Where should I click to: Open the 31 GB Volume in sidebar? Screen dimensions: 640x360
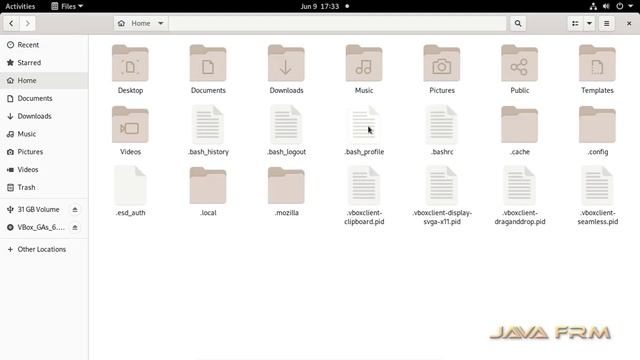38,209
